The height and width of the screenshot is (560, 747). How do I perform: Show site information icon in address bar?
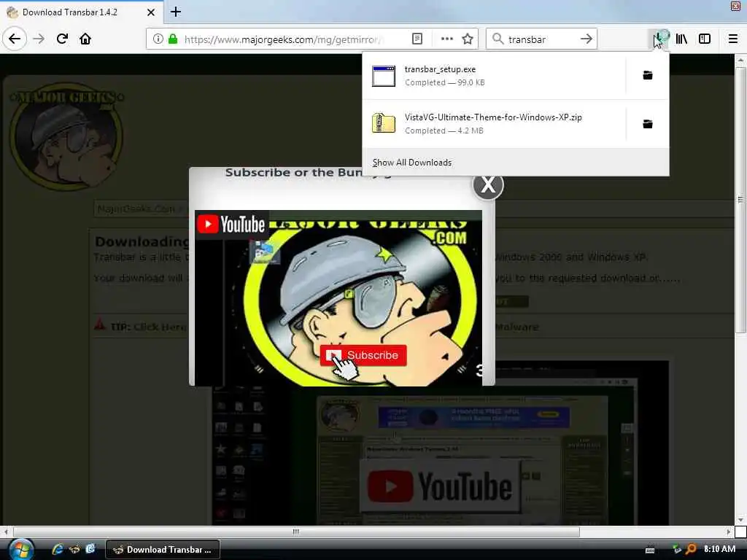[158, 39]
